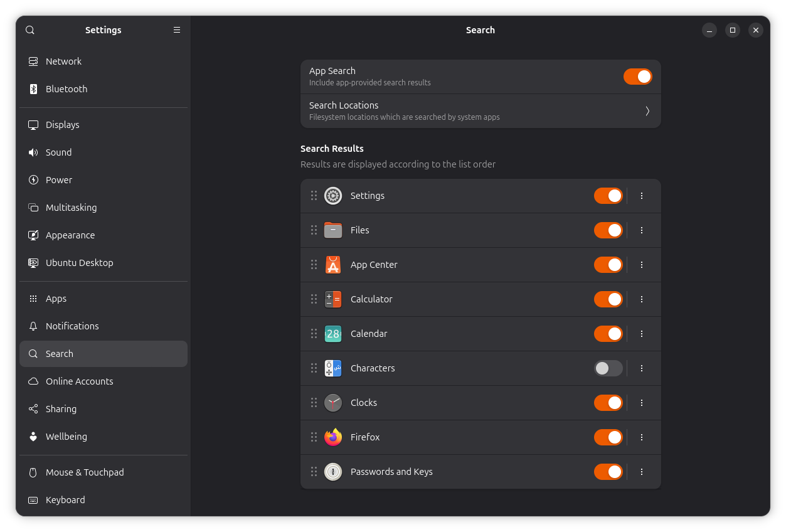The width and height of the screenshot is (786, 532).
Task: Click the 'Mouse & Touchpad' sidebar label
Action: coord(85,472)
